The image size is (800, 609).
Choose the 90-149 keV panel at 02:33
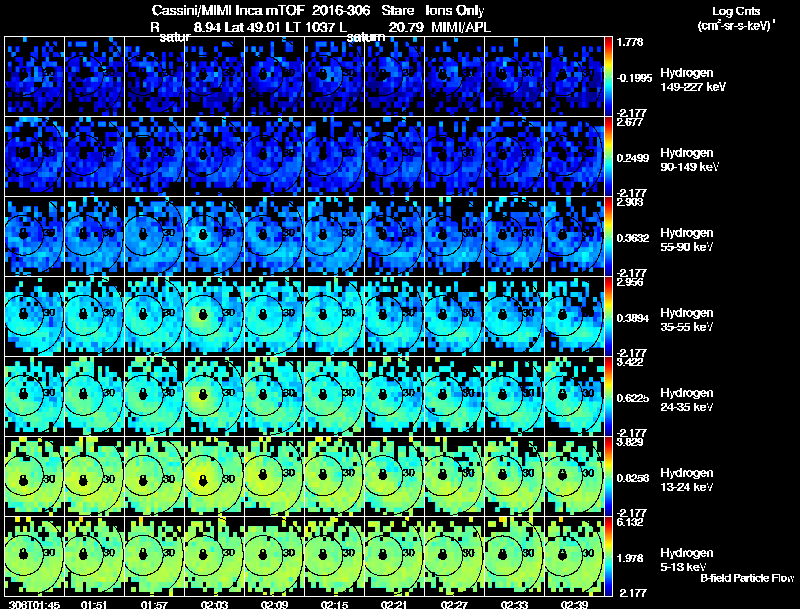(x=515, y=157)
